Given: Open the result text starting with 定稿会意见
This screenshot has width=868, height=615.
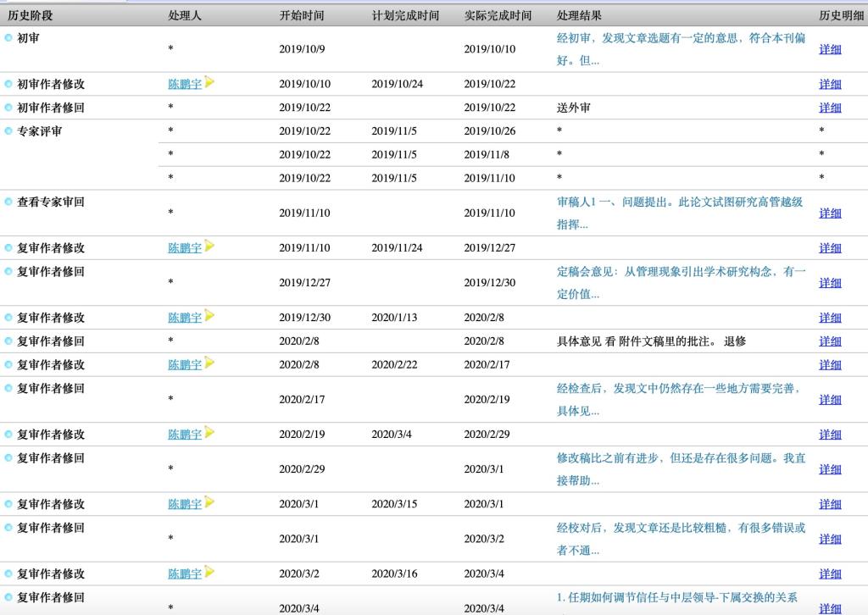Looking at the screenshot, I should pos(681,282).
